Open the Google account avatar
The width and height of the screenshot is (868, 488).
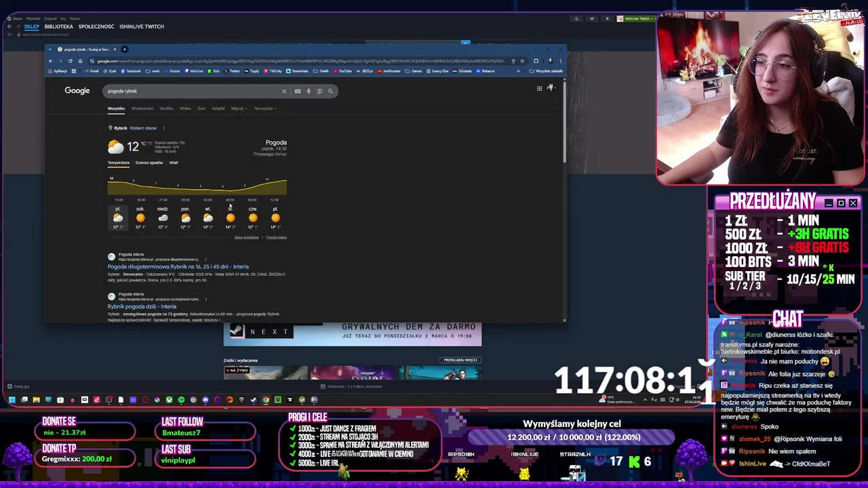pos(551,88)
